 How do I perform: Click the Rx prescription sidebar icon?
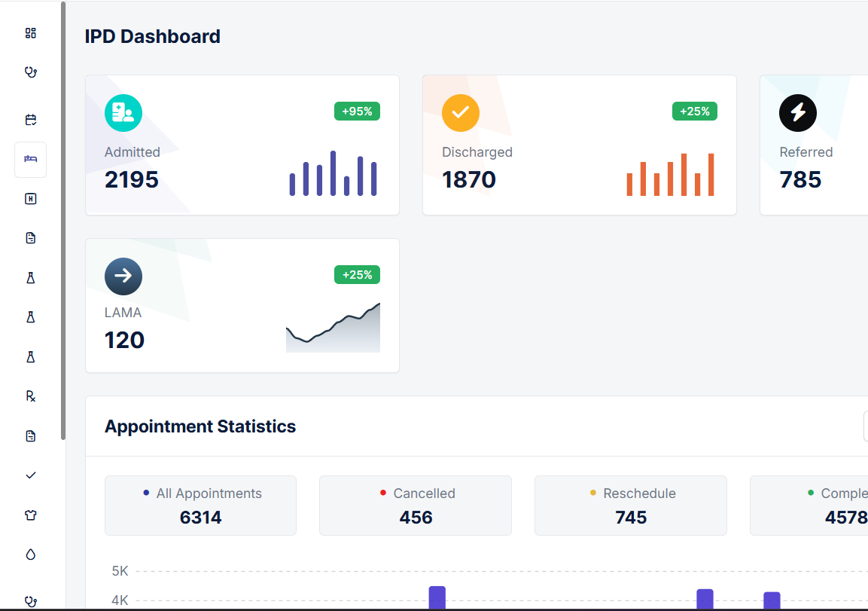pos(30,396)
